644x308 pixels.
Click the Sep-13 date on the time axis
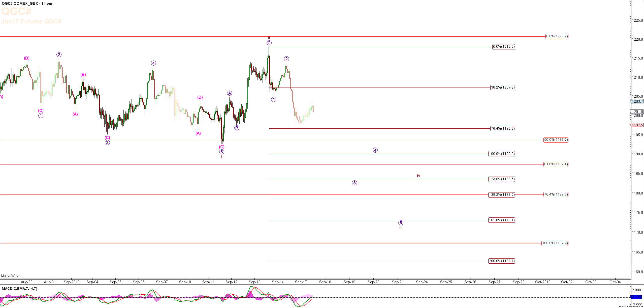click(254, 282)
